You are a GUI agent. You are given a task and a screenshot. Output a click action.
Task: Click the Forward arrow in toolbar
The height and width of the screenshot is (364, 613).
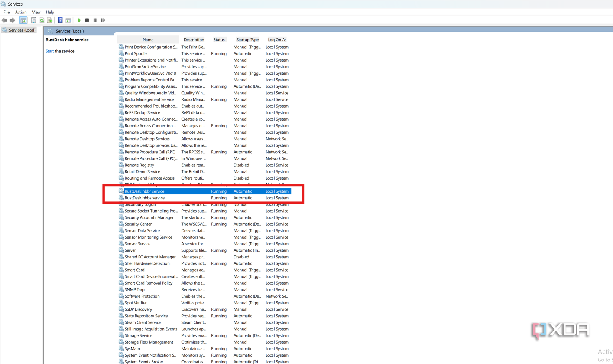point(12,20)
